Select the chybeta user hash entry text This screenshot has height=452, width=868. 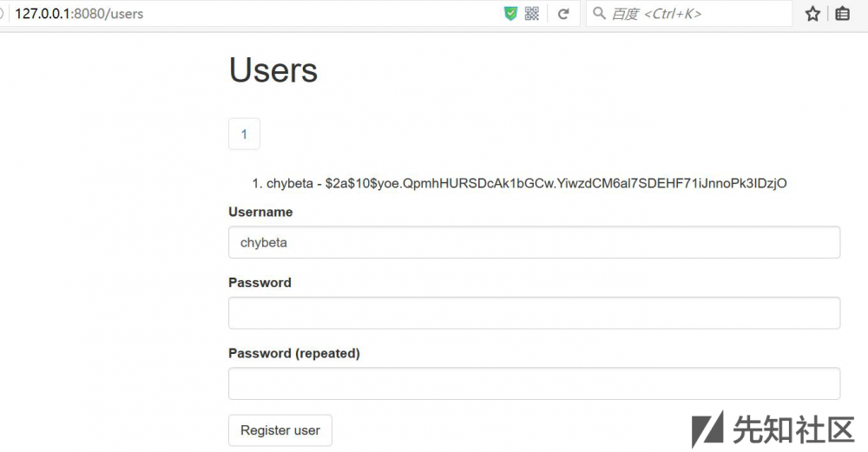(x=527, y=183)
